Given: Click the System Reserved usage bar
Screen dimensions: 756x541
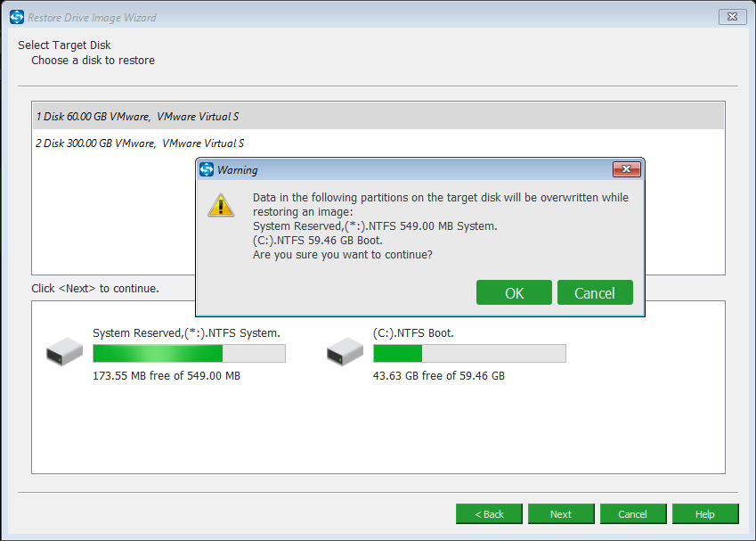Looking at the screenshot, I should tap(189, 353).
